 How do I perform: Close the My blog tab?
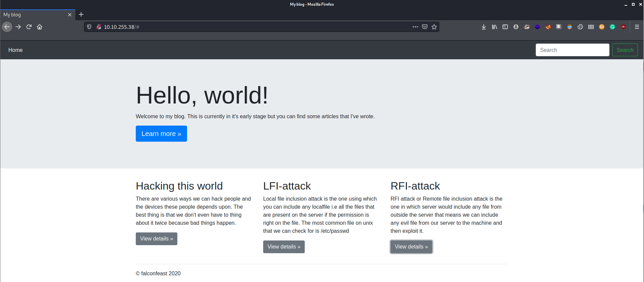click(70, 15)
